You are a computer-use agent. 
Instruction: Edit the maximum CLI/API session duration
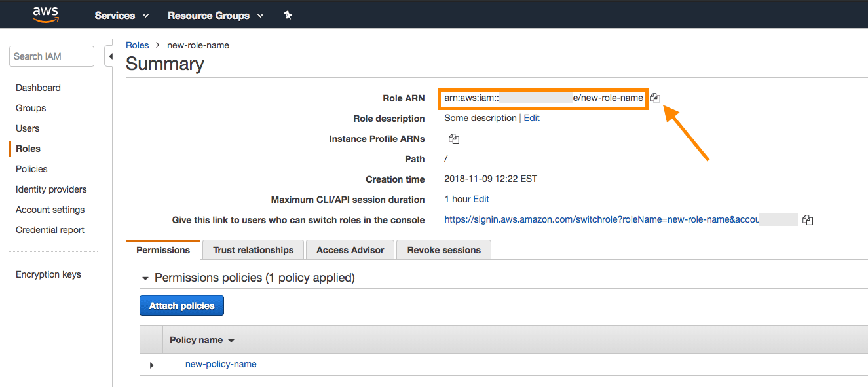click(481, 199)
